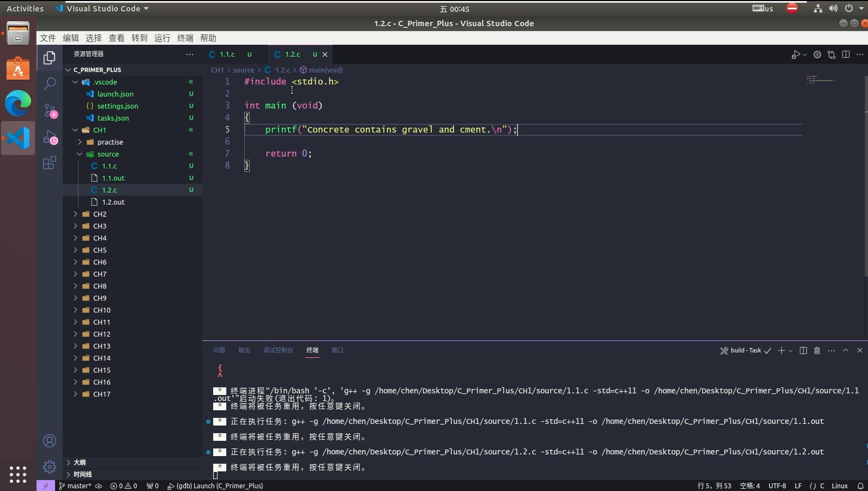
Task: Close the 1.2.c editor tab
Action: (x=325, y=55)
